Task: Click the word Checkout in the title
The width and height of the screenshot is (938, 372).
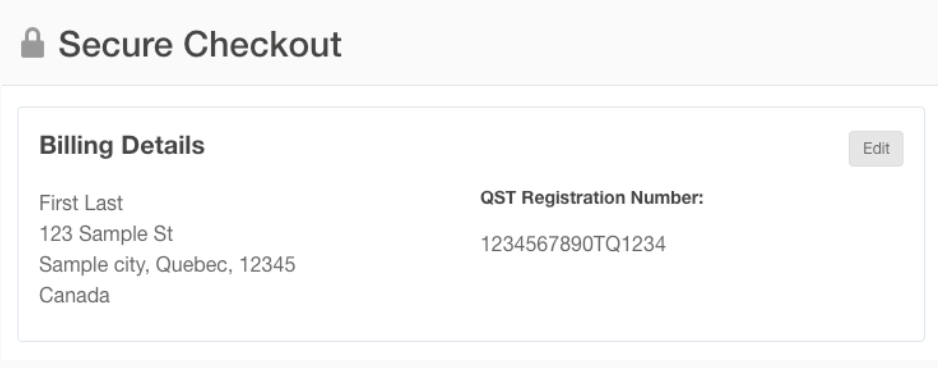Action: click(x=262, y=44)
